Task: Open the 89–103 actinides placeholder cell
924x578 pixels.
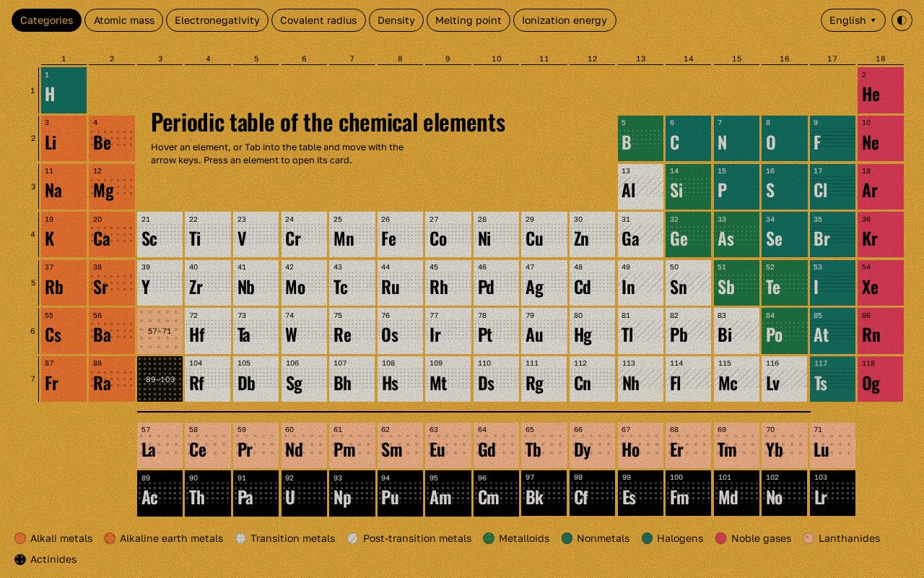Action: 160,379
